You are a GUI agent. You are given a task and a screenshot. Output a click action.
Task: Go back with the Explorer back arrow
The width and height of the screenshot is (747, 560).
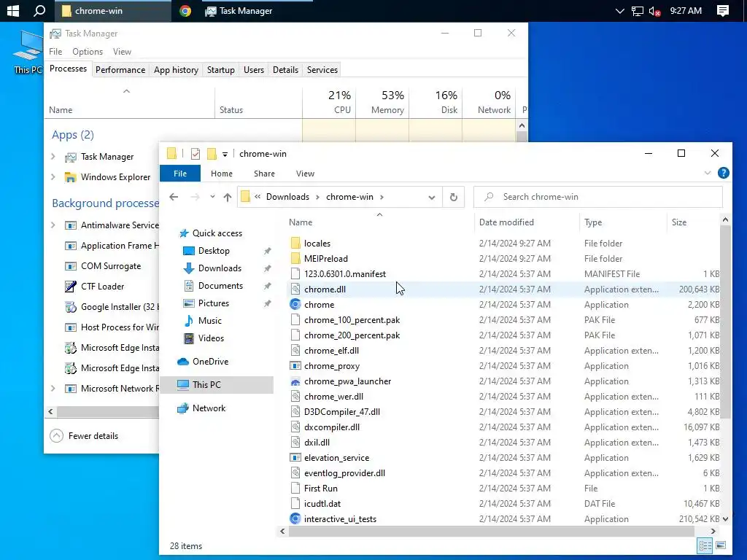pos(174,197)
